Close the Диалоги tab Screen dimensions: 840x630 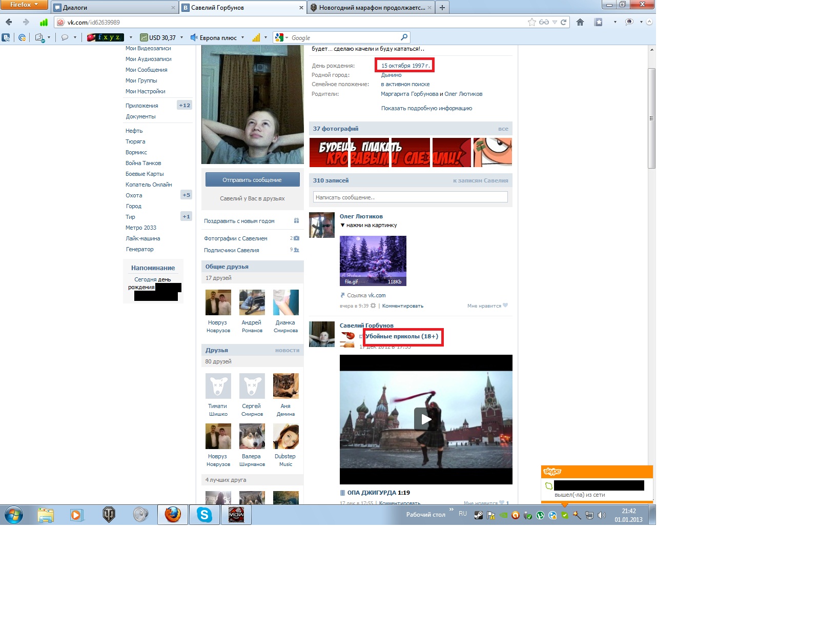point(173,8)
